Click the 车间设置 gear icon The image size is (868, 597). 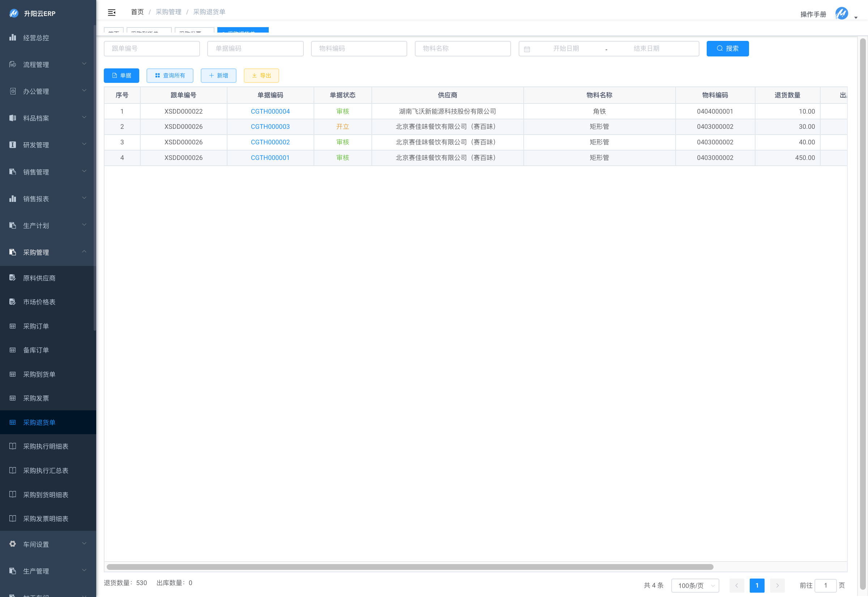(x=13, y=544)
